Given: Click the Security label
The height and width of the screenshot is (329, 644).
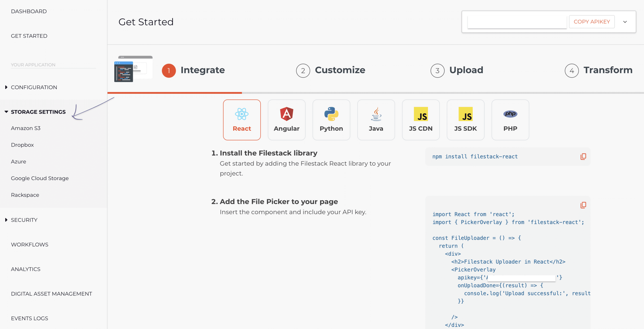Looking at the screenshot, I should pyautogui.click(x=24, y=220).
